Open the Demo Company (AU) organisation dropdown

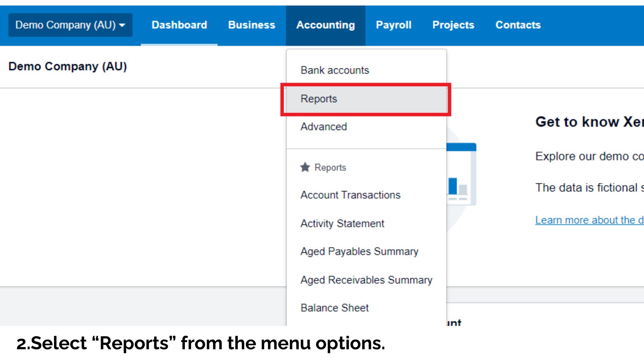70,25
